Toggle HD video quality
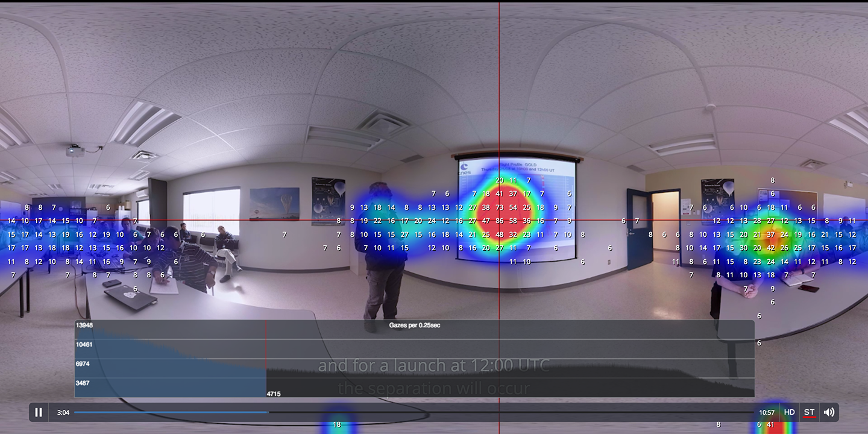 (789, 412)
